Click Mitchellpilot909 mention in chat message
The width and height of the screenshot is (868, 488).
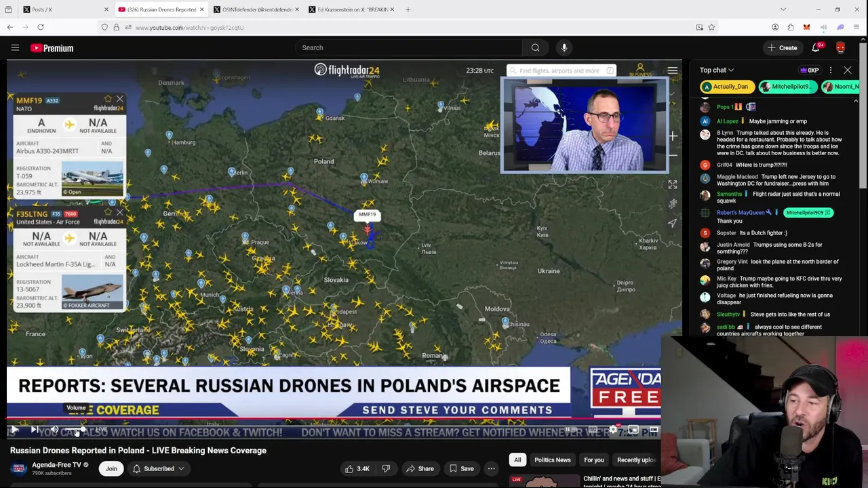coord(808,212)
